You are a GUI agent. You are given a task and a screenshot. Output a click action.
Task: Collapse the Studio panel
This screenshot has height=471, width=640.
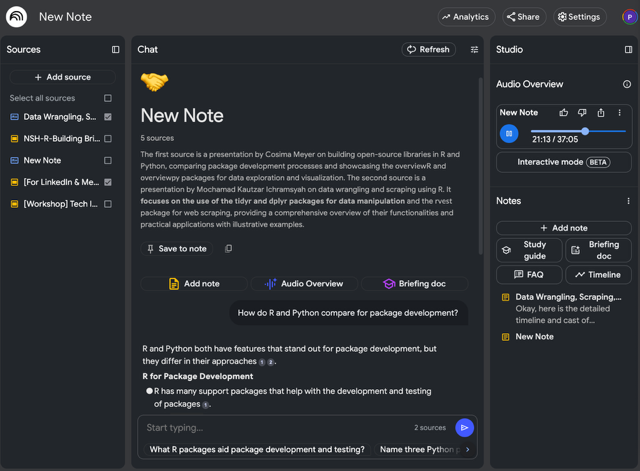tap(628, 49)
